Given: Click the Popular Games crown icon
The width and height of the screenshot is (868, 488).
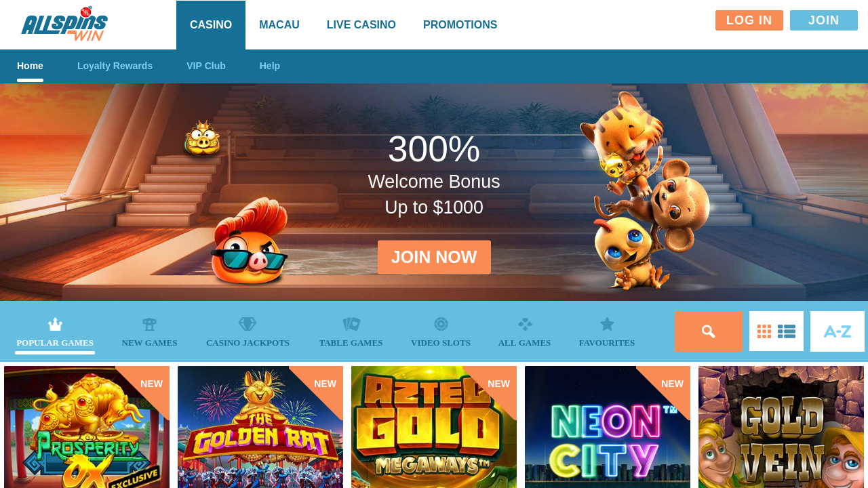Looking at the screenshot, I should (x=55, y=324).
